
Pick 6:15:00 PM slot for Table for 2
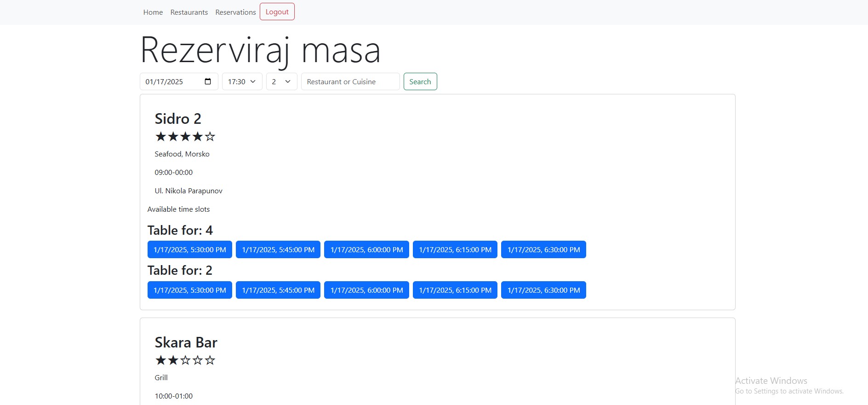[455, 290]
